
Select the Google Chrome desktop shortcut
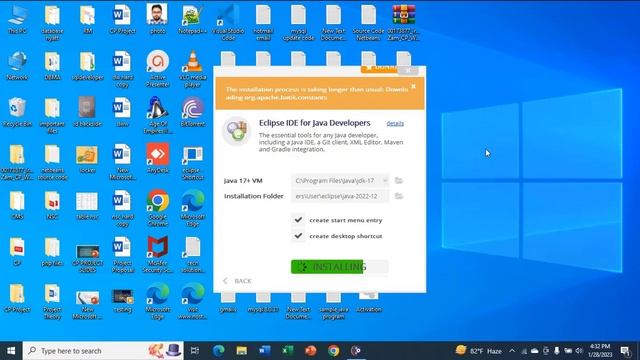pyautogui.click(x=158, y=208)
